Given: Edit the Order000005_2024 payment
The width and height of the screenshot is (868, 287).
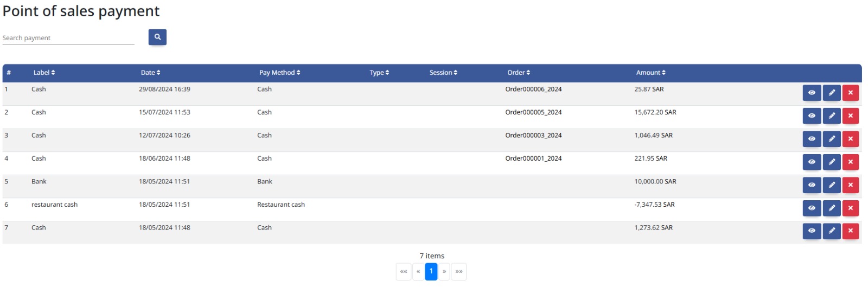Looking at the screenshot, I should coord(832,116).
